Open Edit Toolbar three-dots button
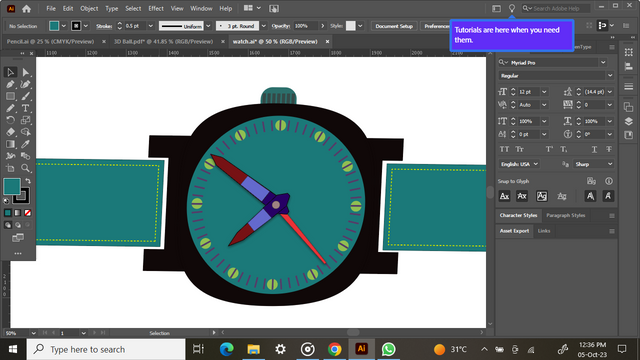The image size is (640, 360). [x=18, y=253]
